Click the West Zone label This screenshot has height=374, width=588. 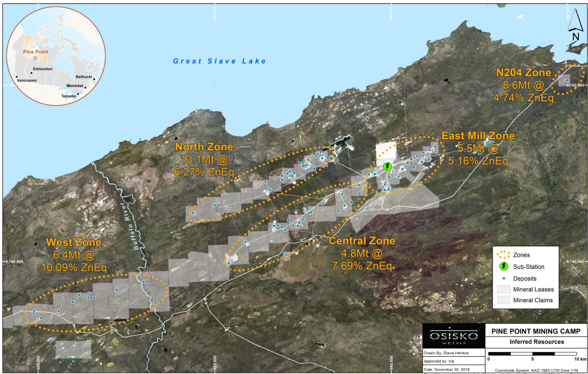pos(74,242)
